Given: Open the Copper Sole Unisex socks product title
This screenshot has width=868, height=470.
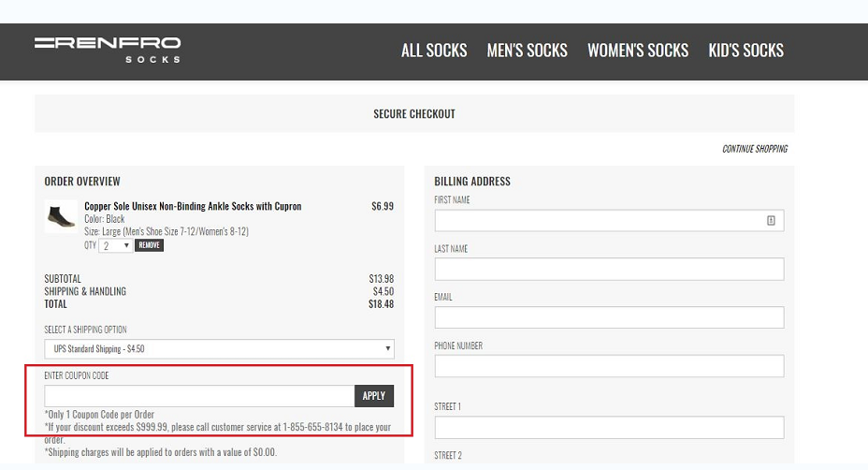Looking at the screenshot, I should 193,206.
